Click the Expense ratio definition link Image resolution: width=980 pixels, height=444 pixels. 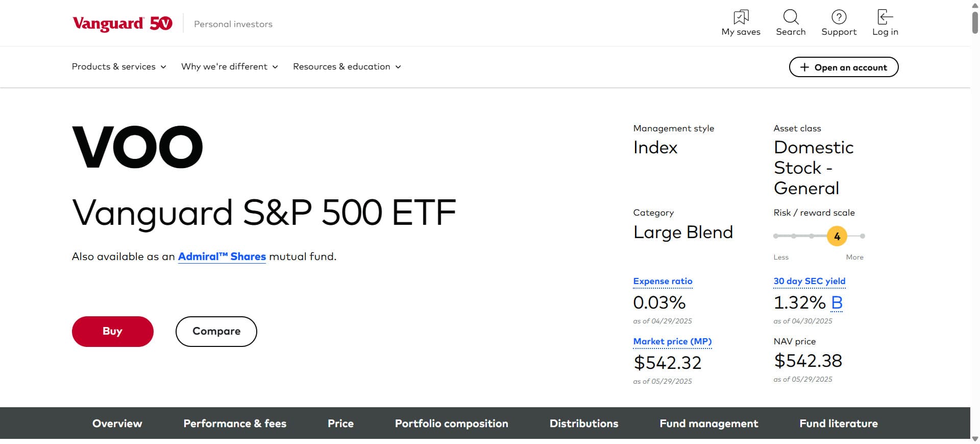[663, 281]
